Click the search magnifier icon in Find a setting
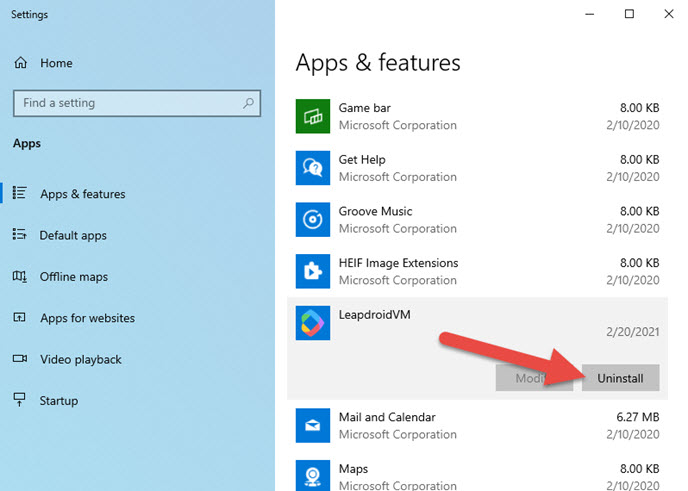The width and height of the screenshot is (688, 491). coord(248,103)
